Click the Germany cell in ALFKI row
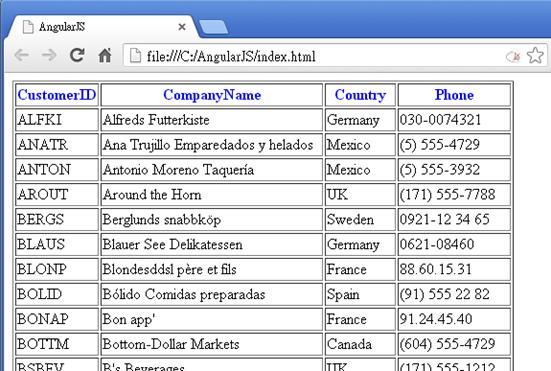 [x=360, y=120]
